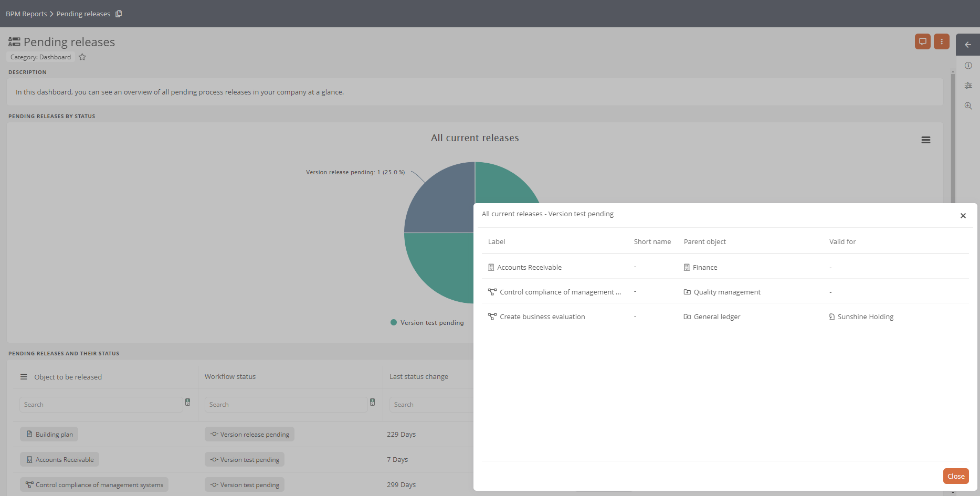
Task: Open the chart hamburger context menu
Action: tap(925, 140)
